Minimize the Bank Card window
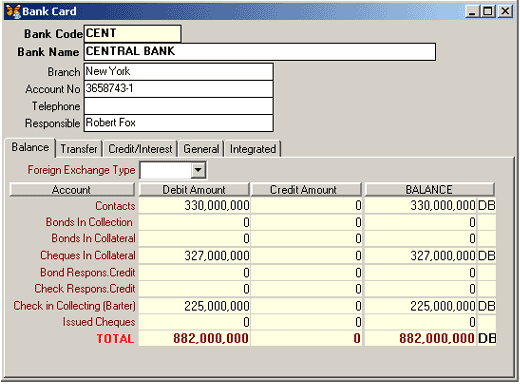Image resolution: width=520 pixels, height=385 pixels. (x=472, y=12)
